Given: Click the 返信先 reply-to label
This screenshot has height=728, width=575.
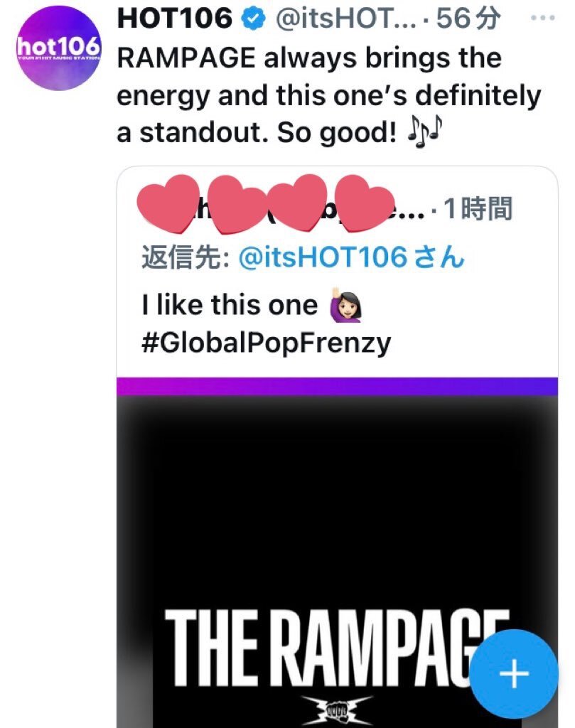Looking at the screenshot, I should [186, 257].
